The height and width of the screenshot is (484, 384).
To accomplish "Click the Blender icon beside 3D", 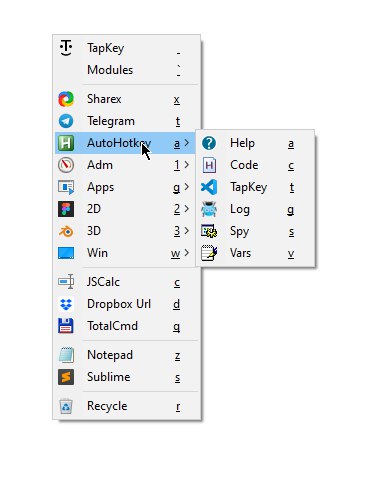I will (66, 231).
